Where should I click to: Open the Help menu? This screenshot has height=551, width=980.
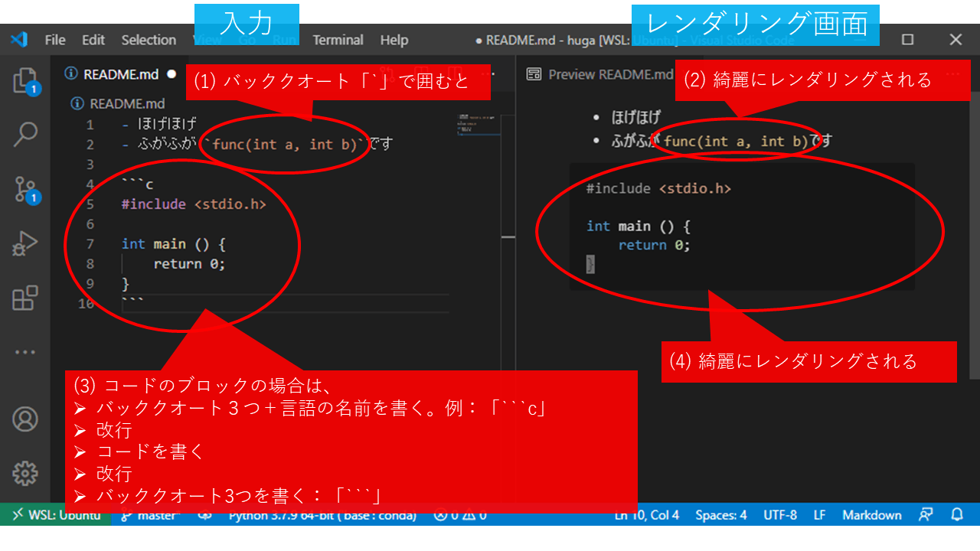coord(394,40)
